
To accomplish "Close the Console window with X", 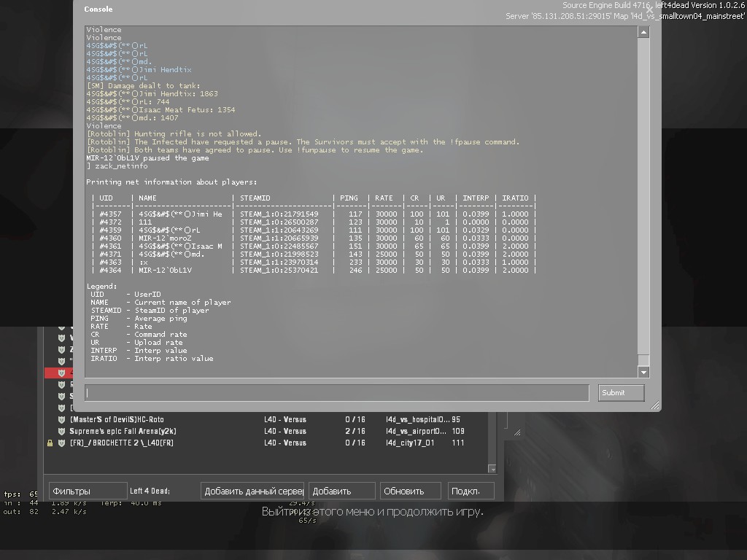I will click(x=649, y=9).
